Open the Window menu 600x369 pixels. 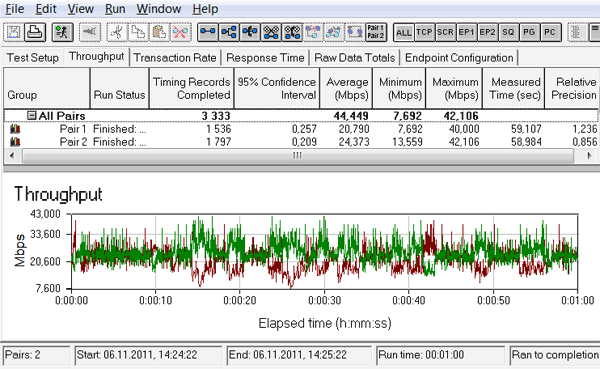[159, 9]
